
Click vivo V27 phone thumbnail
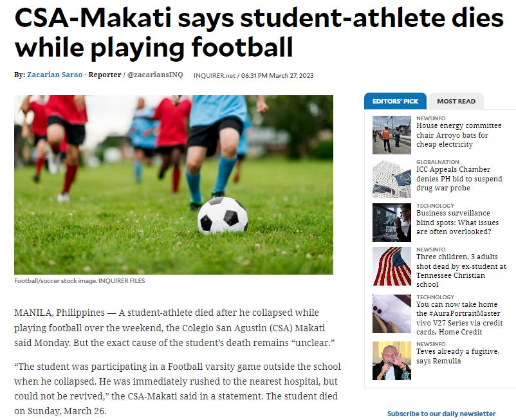pyautogui.click(x=392, y=314)
